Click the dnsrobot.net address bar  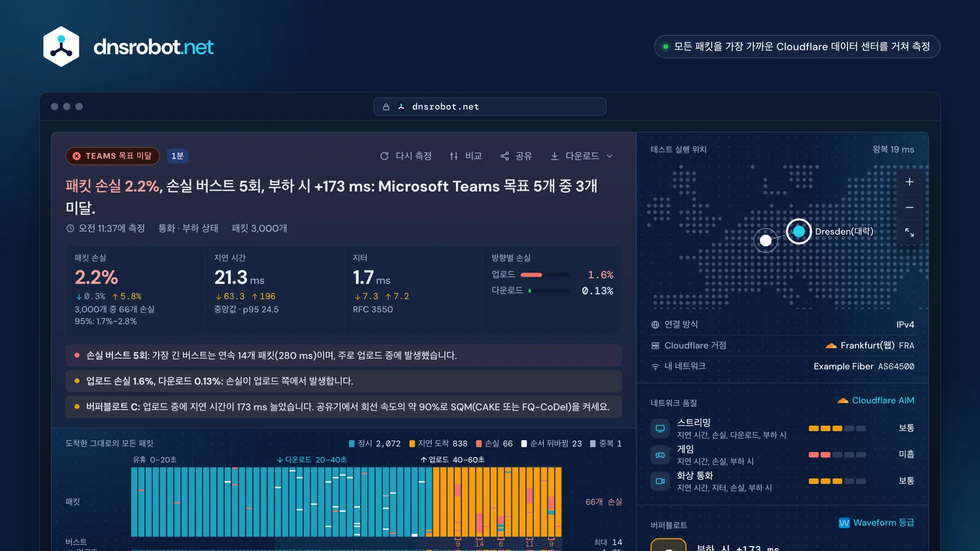tap(490, 107)
